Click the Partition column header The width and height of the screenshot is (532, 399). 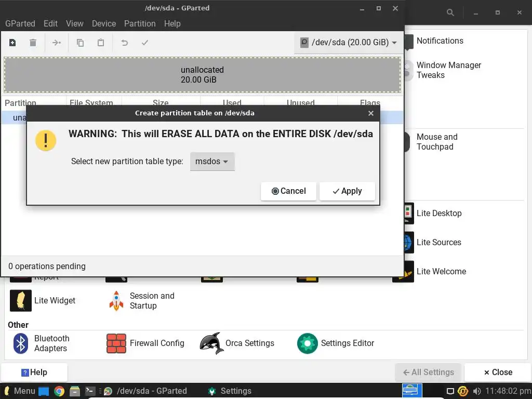(33, 102)
